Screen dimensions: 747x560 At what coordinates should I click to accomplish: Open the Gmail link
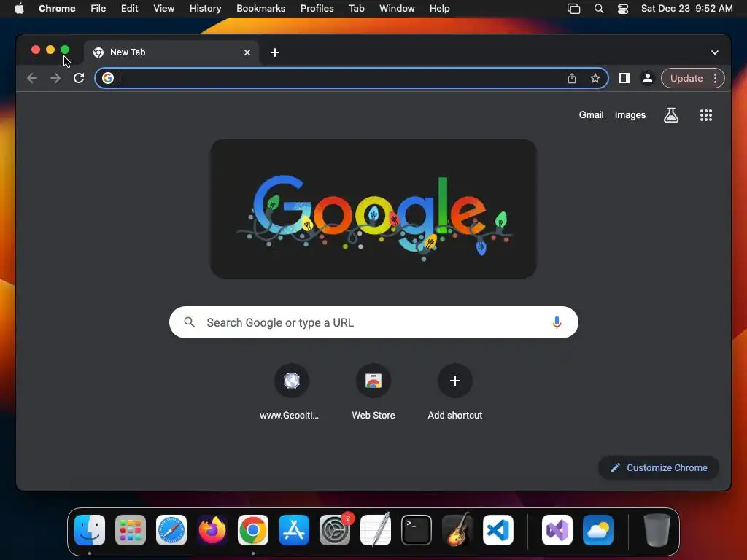point(591,114)
